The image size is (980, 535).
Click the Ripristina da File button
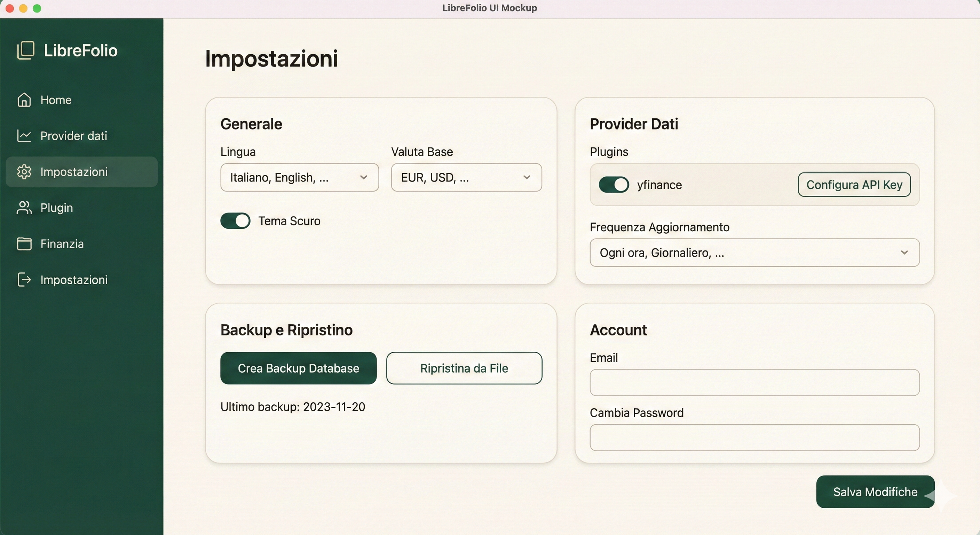(x=464, y=368)
